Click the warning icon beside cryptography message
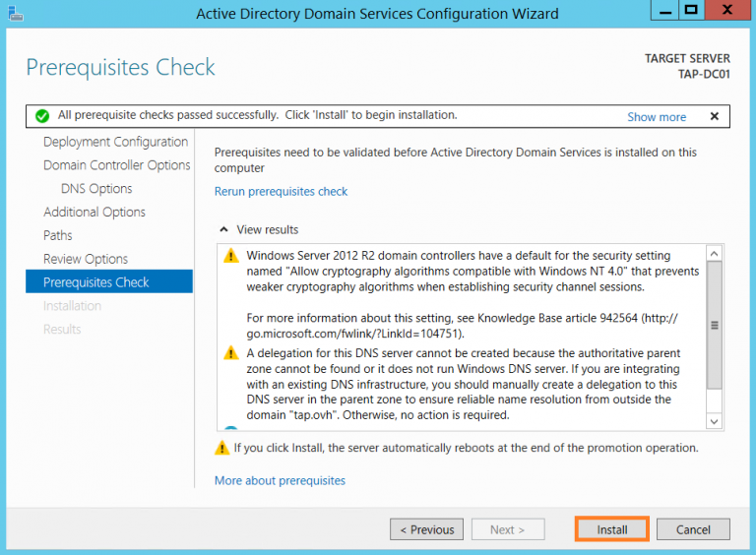Image resolution: width=756 pixels, height=555 pixels. 231,255
